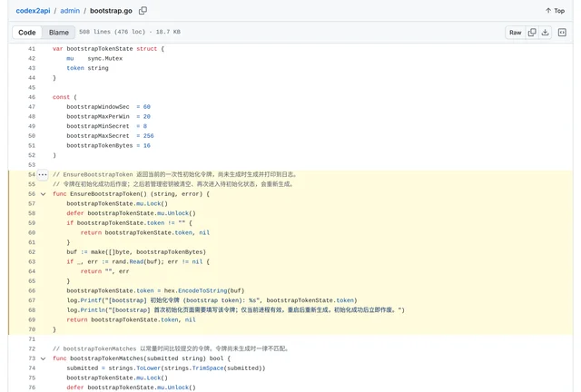The width and height of the screenshot is (581, 392).
Task: Switch to the Code tab
Action: coord(27,33)
